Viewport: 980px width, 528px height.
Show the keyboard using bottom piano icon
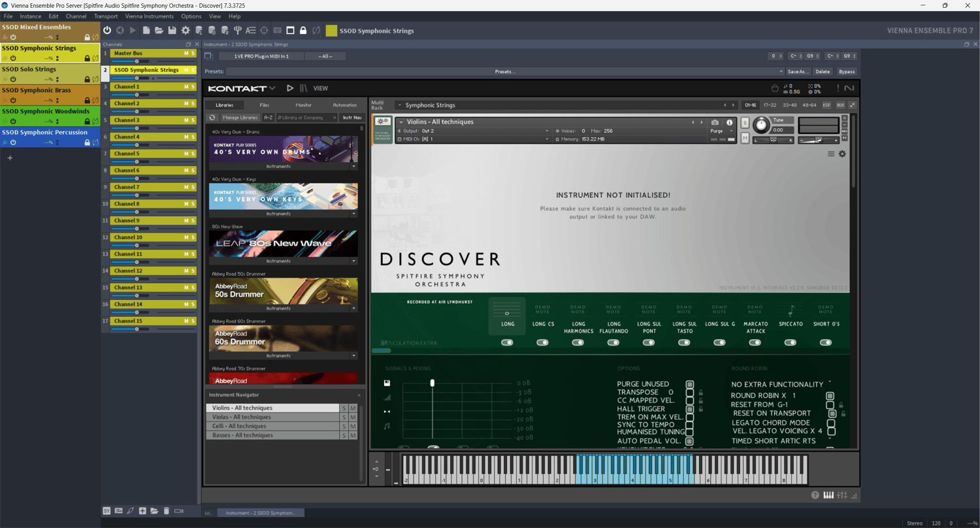click(828, 495)
